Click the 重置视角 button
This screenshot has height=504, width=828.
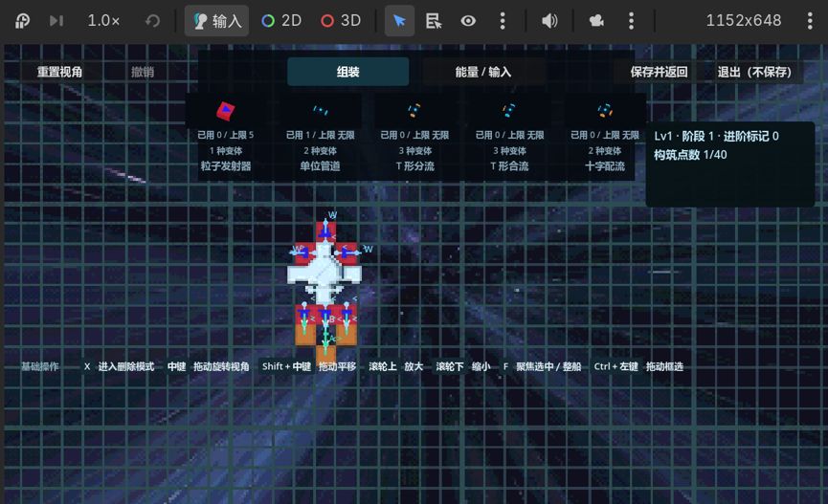[x=59, y=72]
